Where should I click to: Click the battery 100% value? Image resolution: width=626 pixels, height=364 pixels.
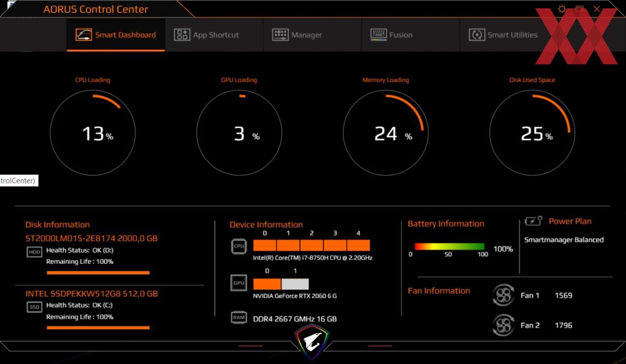(x=503, y=249)
